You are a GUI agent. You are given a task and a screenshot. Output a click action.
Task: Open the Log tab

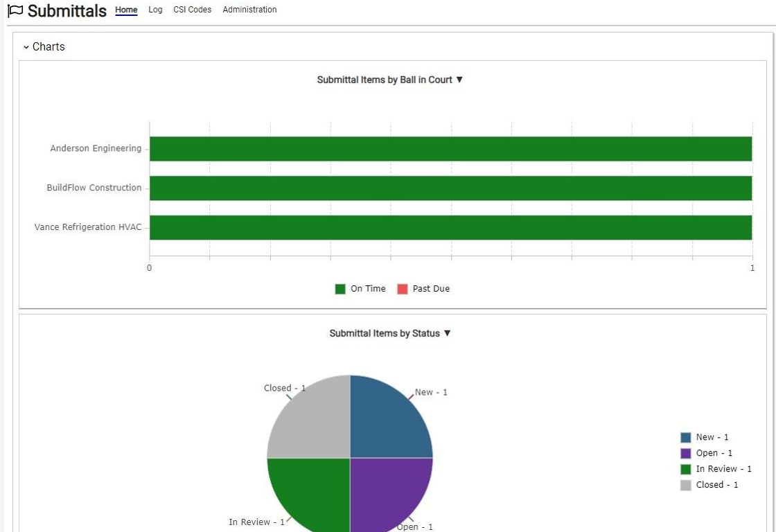[155, 10]
